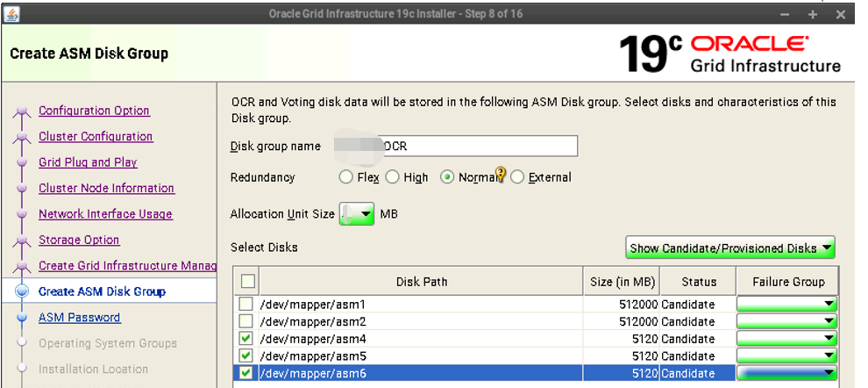The width and height of the screenshot is (868, 388).
Task: Click the Disk group name field
Action: pyautogui.click(x=456, y=147)
